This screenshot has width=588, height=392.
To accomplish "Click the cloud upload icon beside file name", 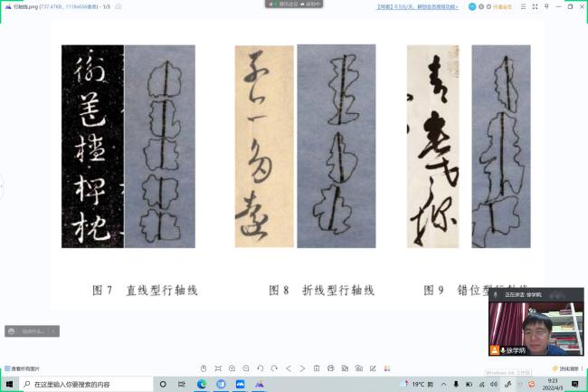I will [119, 6].
